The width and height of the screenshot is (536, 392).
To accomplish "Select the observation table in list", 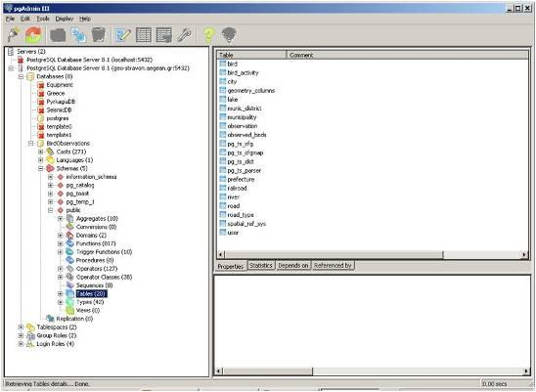I will coord(243,126).
